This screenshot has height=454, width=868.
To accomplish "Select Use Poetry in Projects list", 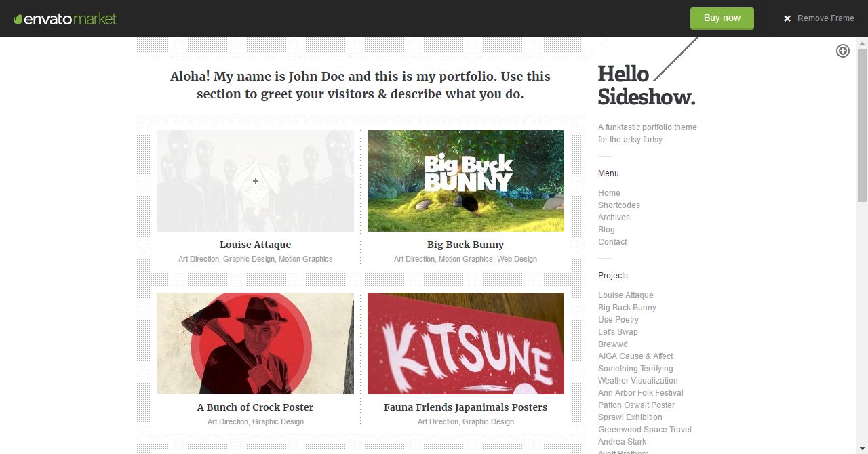I will [618, 320].
